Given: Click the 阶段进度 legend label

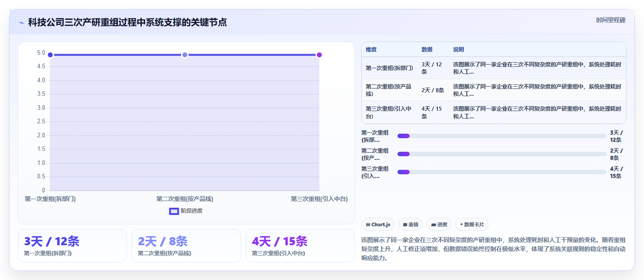Looking at the screenshot, I should click(191, 211).
